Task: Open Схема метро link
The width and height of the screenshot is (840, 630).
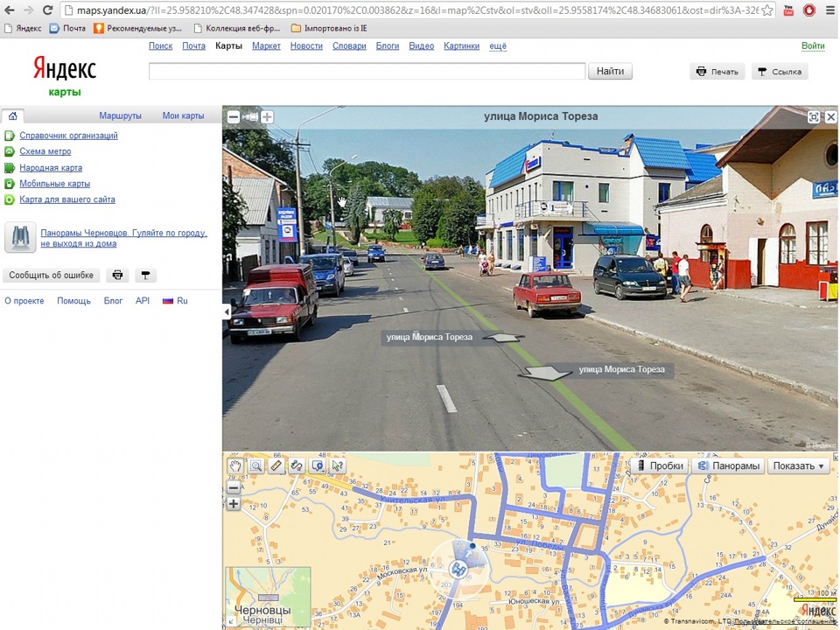Action: pos(45,151)
